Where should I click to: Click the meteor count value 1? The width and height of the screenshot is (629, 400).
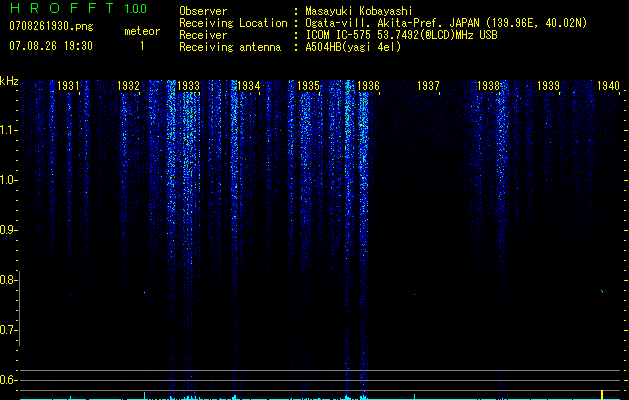click(x=142, y=46)
